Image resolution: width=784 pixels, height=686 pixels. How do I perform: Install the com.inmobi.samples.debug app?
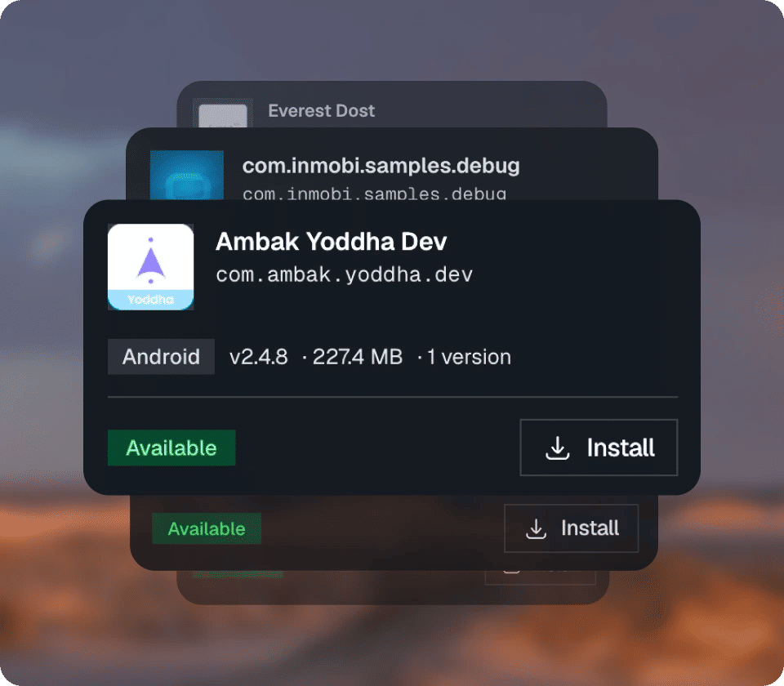(571, 528)
